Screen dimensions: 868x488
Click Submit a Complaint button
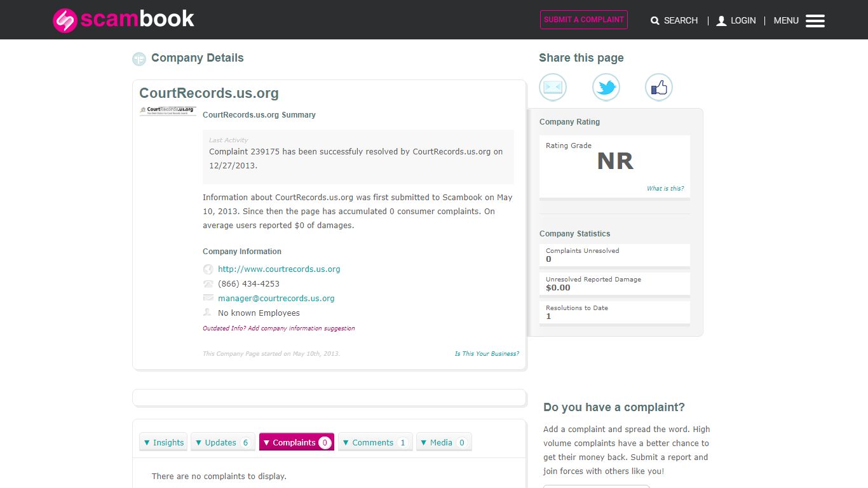pyautogui.click(x=584, y=20)
